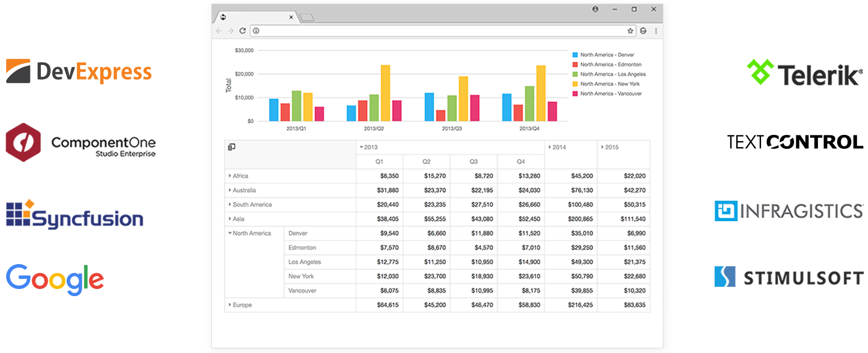Viewport: 868px width, 353px height.
Task: Click the red Edmonton legend swatch
Action: [575, 65]
